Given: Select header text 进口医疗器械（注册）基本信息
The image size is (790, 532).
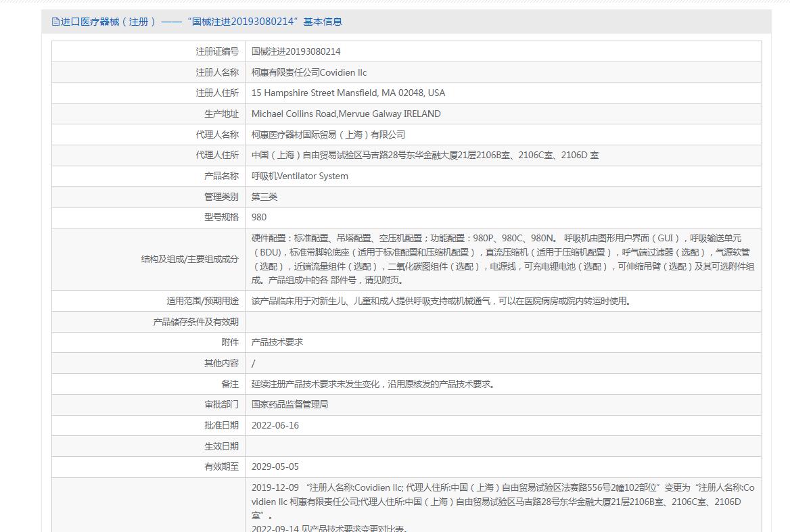Looking at the screenshot, I should pos(202,22).
